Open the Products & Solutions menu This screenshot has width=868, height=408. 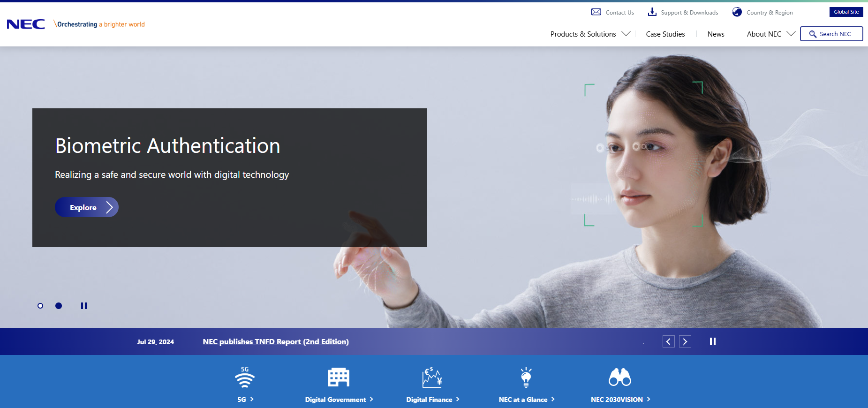(583, 34)
